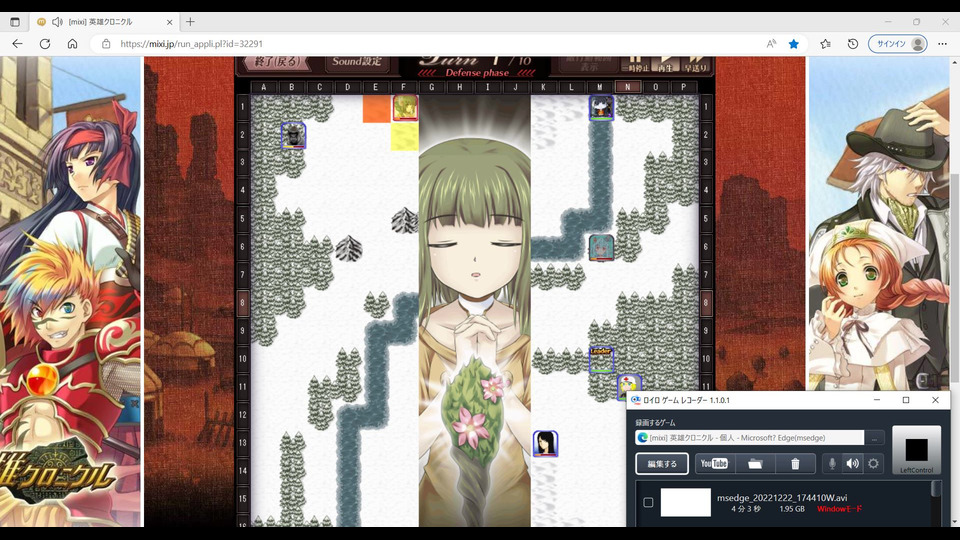Pause the battle with 一時停止

tap(636, 64)
